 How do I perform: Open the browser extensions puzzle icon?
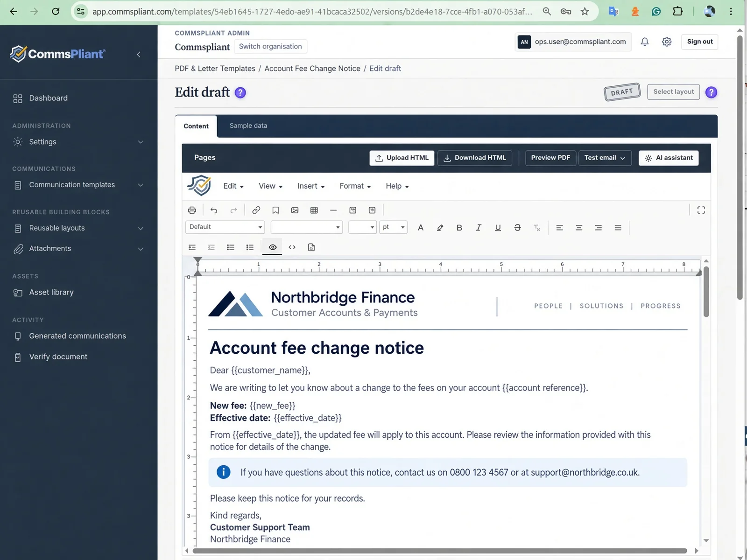[x=677, y=12]
